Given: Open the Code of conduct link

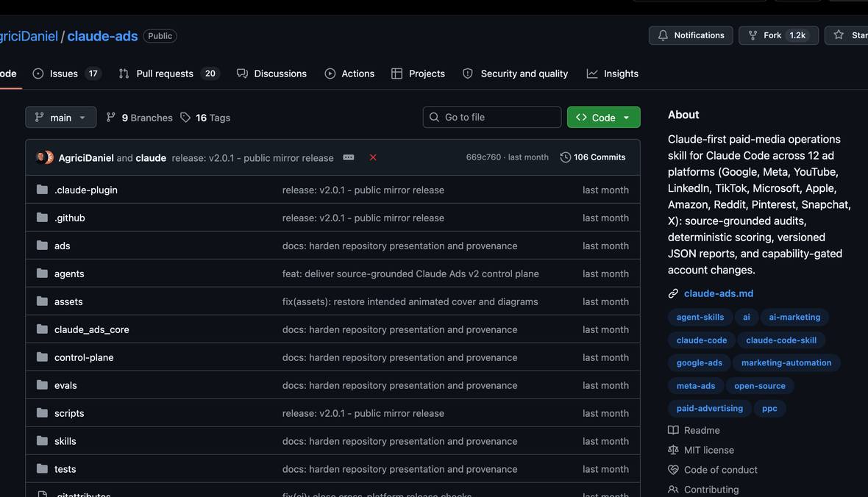Looking at the screenshot, I should [x=720, y=470].
